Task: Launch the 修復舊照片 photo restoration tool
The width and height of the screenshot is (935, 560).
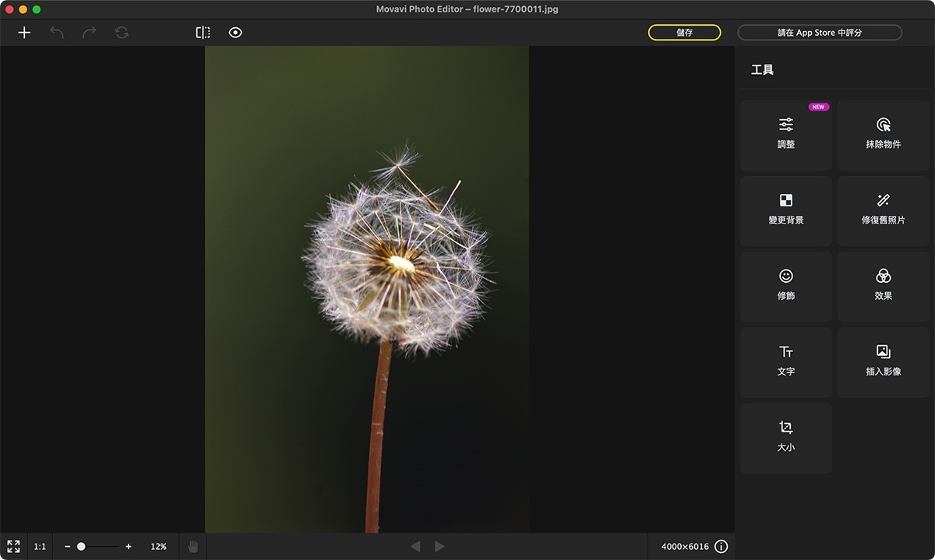Action: tap(883, 210)
